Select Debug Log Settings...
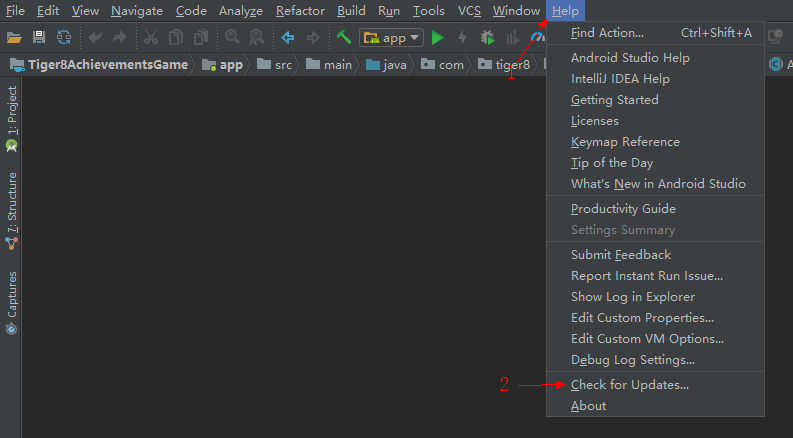The width and height of the screenshot is (793, 438). pyautogui.click(x=655, y=360)
